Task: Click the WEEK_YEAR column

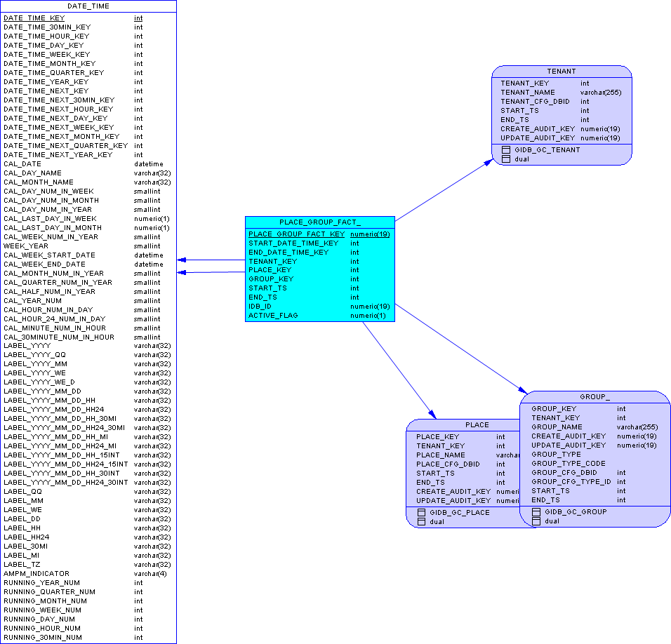Action: pyautogui.click(x=26, y=246)
